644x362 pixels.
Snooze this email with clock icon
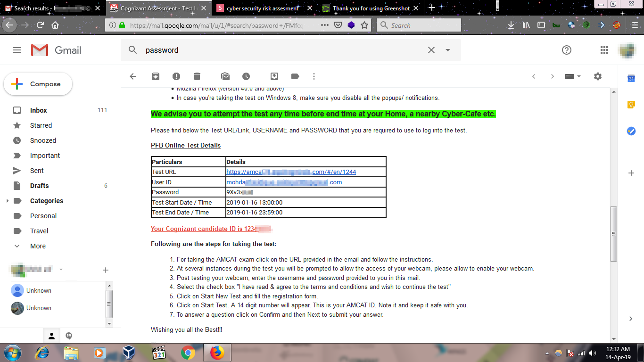246,76
